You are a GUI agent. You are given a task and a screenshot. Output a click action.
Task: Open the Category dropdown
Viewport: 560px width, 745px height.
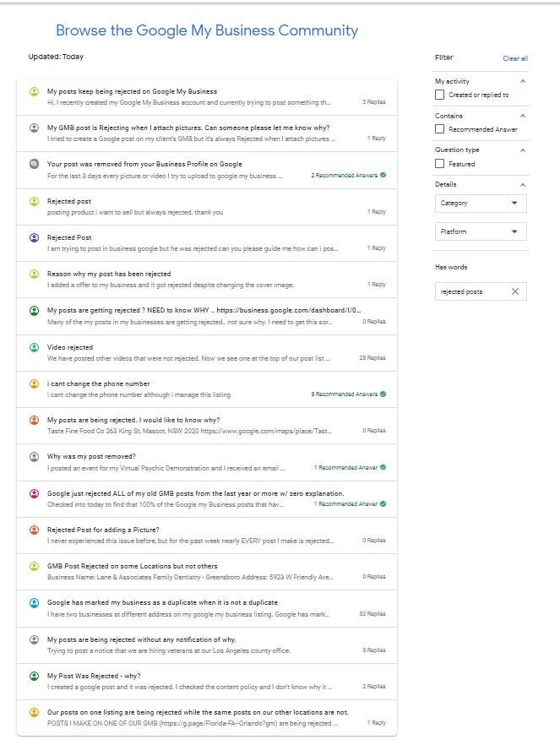click(481, 204)
